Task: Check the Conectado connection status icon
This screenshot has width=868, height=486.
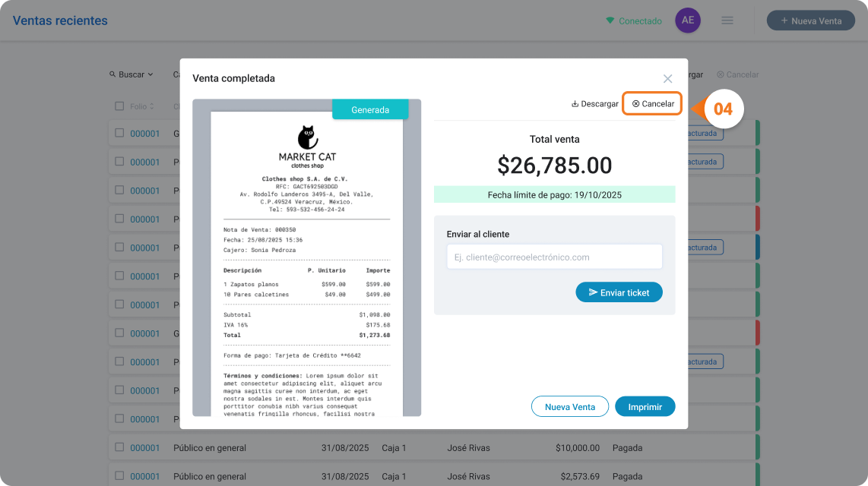Action: (610, 21)
